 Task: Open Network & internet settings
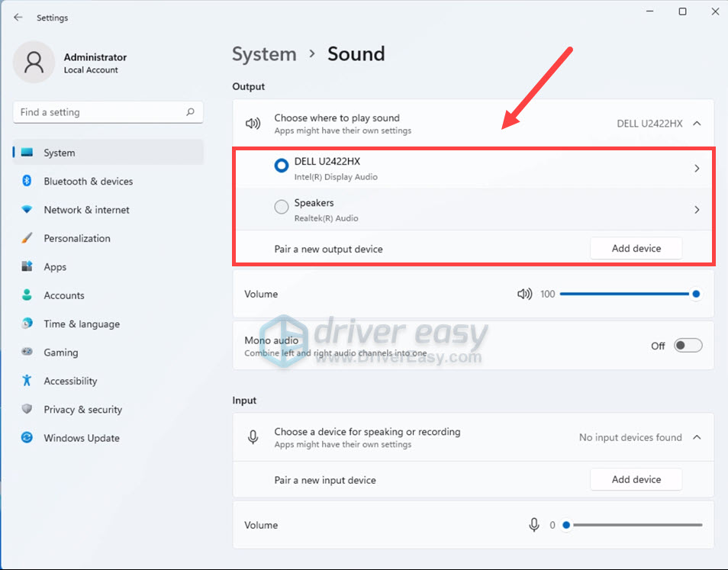108,210
